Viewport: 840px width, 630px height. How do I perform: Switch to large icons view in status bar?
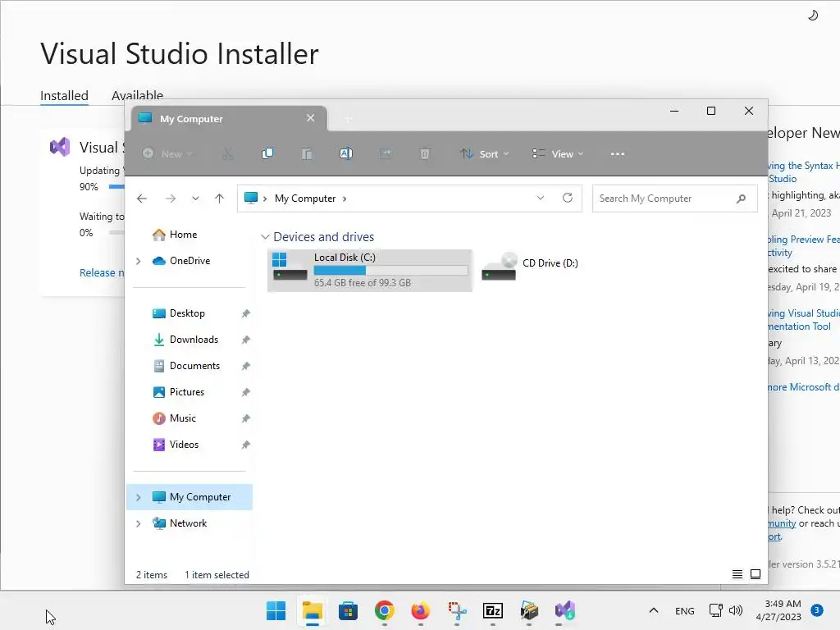(x=756, y=574)
